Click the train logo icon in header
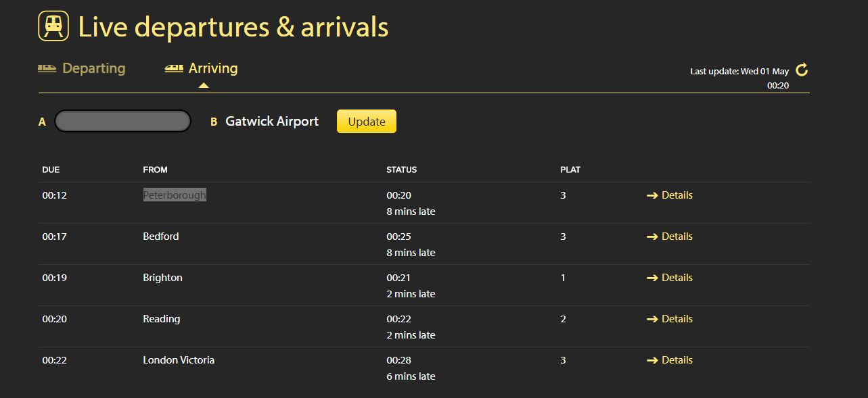This screenshot has height=398, width=868. point(53,26)
